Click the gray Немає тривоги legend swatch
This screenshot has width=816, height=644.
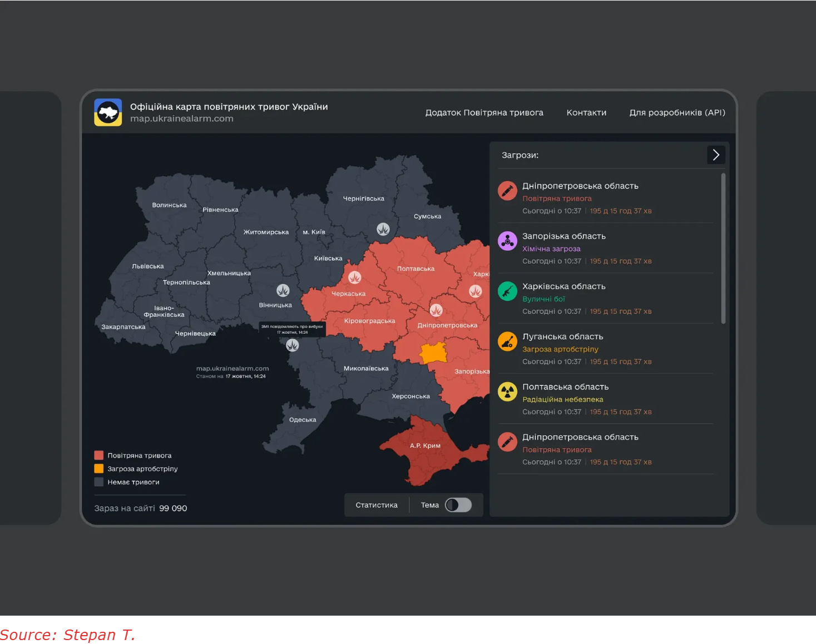pos(99,482)
